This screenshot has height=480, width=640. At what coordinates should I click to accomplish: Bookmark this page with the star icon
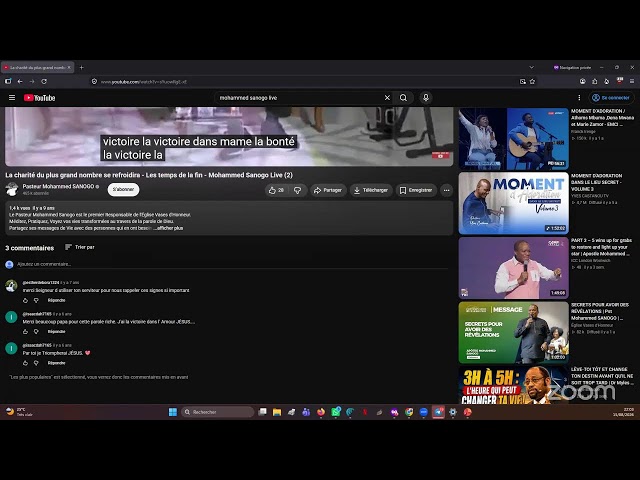[x=532, y=81]
